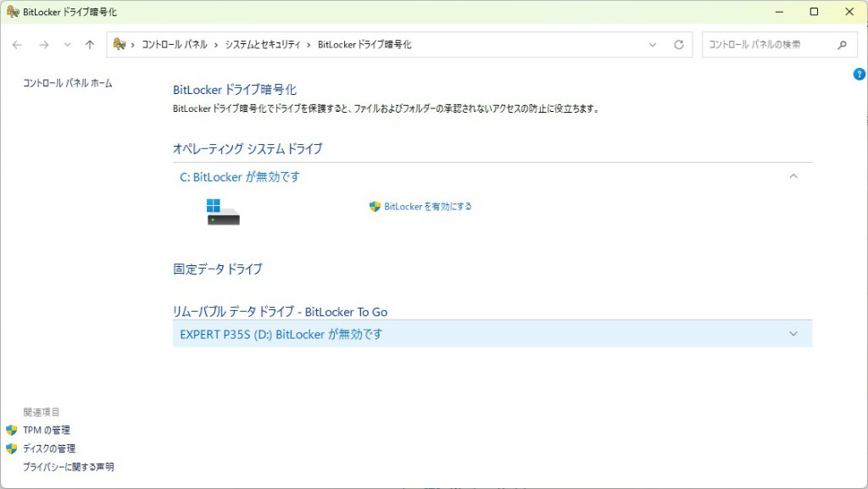Open ディスクの管理 link
Screen dimensions: 868x489
pos(48,448)
